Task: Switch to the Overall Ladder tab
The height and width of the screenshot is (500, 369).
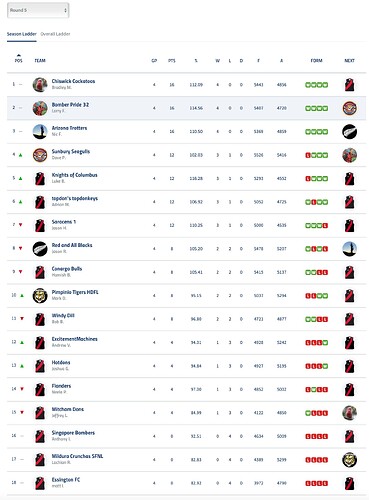Action: 55,34
